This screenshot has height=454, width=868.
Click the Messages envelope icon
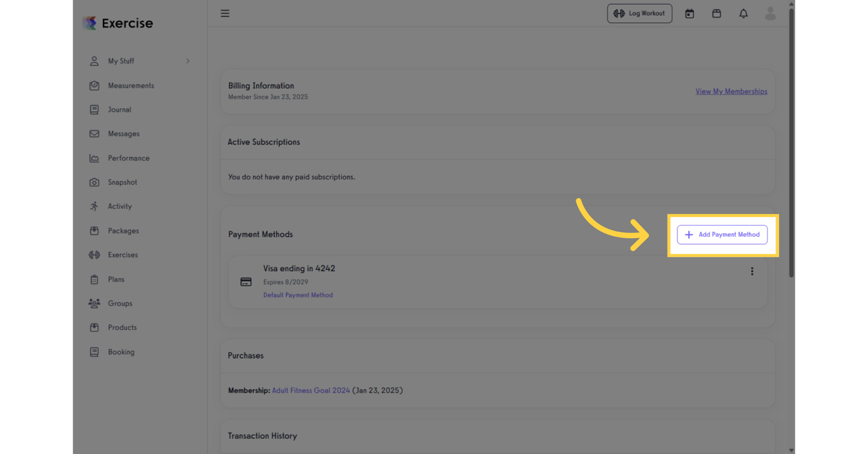(x=94, y=133)
